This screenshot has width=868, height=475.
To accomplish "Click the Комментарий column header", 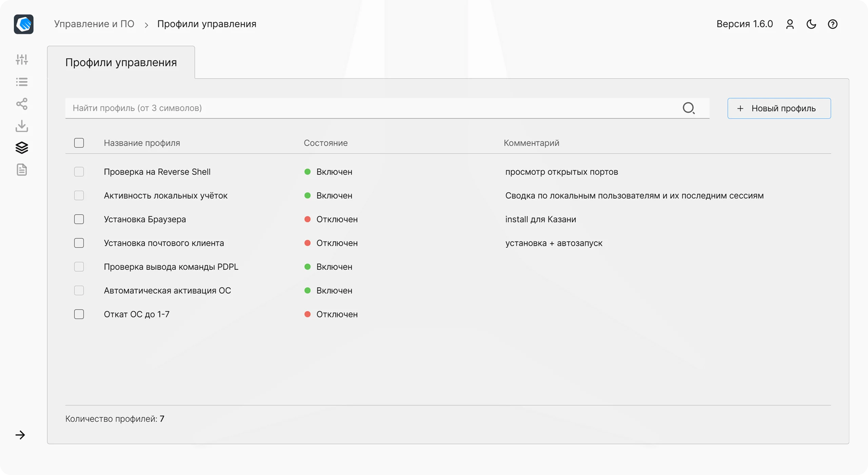I will click(531, 143).
